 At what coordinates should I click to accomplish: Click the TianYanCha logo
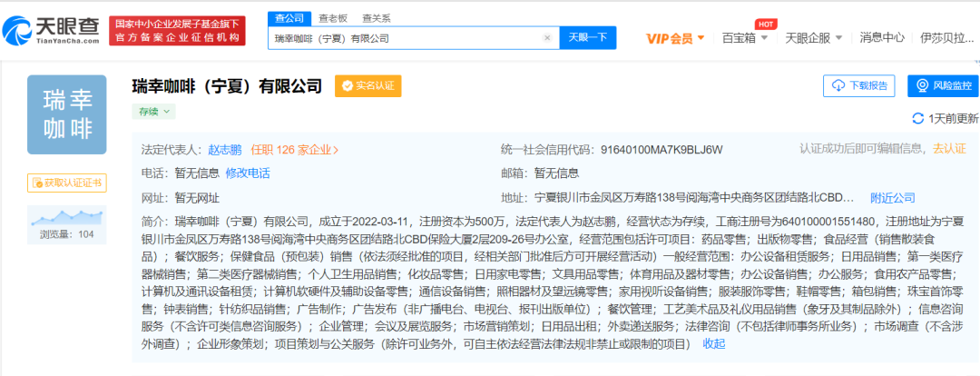[51, 31]
